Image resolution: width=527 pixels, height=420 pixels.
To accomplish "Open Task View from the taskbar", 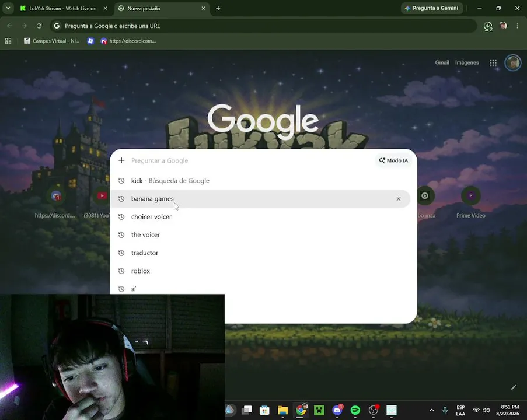I will point(247,410).
